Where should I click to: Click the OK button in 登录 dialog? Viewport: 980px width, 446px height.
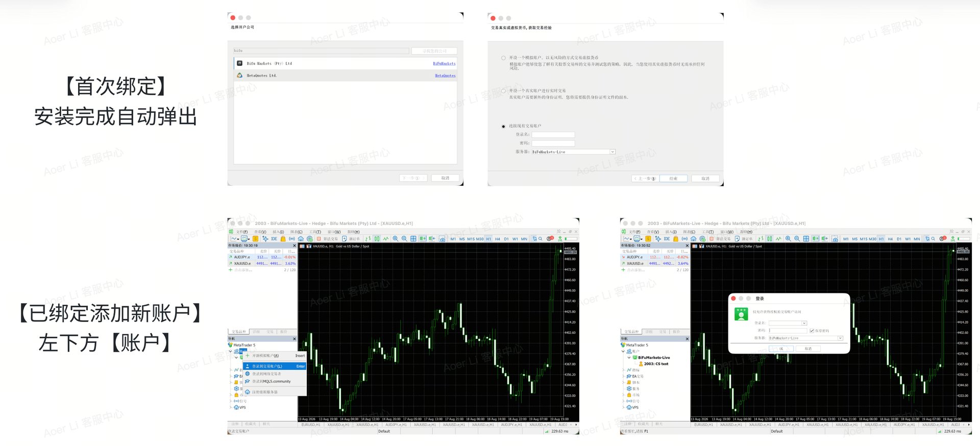coord(781,349)
